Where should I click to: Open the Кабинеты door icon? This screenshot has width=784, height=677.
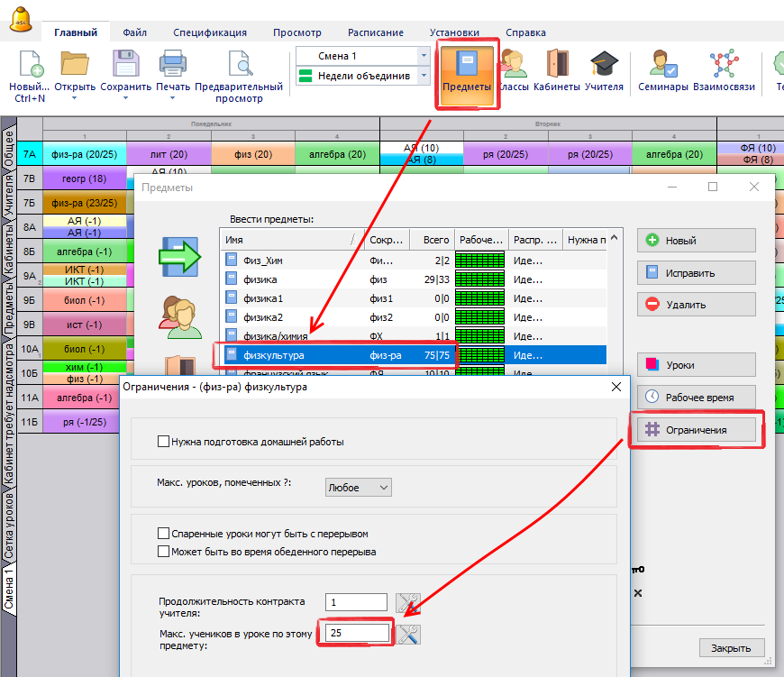point(556,65)
